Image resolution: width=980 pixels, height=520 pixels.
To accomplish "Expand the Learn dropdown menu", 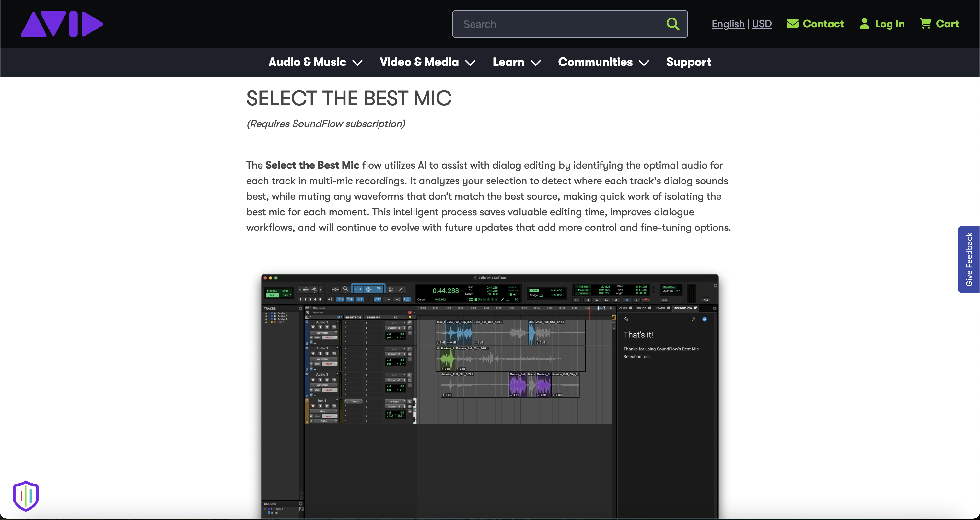I will 516,62.
